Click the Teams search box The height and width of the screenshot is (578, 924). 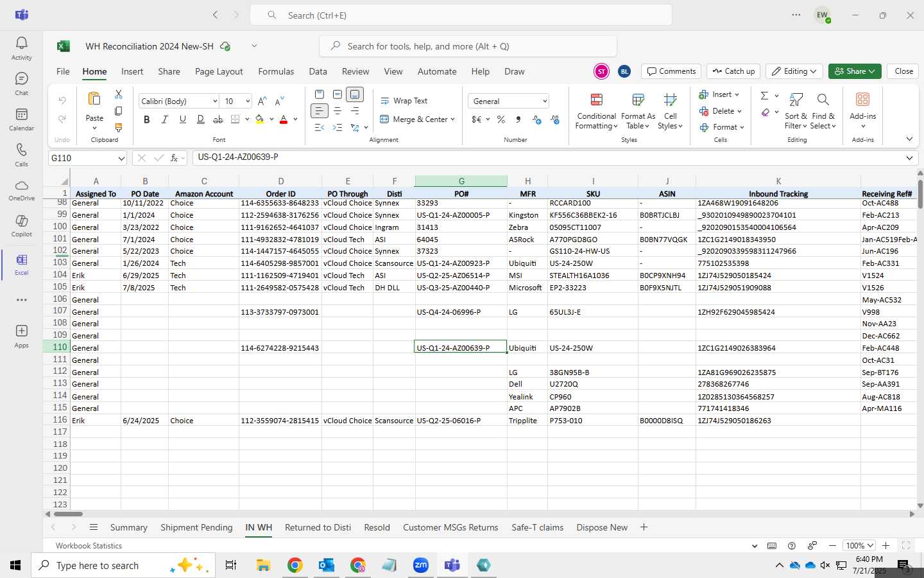[x=461, y=15]
